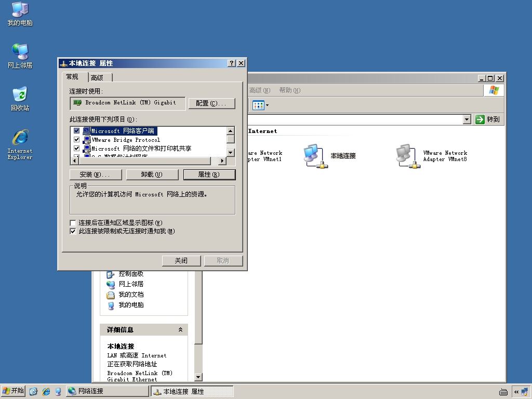
Task: Open the 高级(N) menu in Network Connections
Action: point(260,90)
